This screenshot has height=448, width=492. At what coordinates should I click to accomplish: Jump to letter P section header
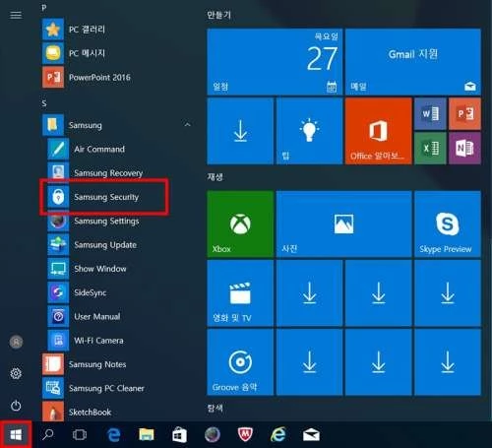(44, 7)
